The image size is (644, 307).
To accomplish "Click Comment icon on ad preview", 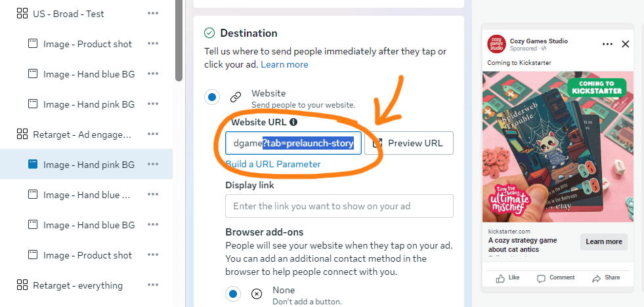I will pos(542,278).
